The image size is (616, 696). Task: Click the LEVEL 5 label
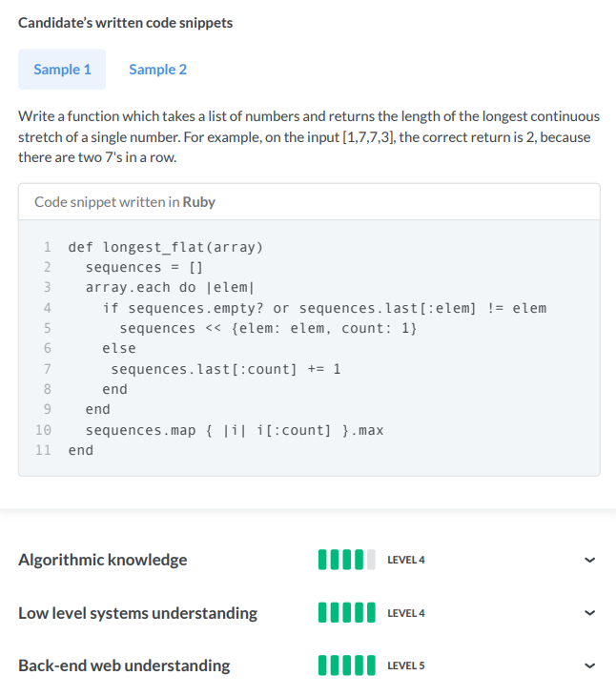[x=406, y=665]
